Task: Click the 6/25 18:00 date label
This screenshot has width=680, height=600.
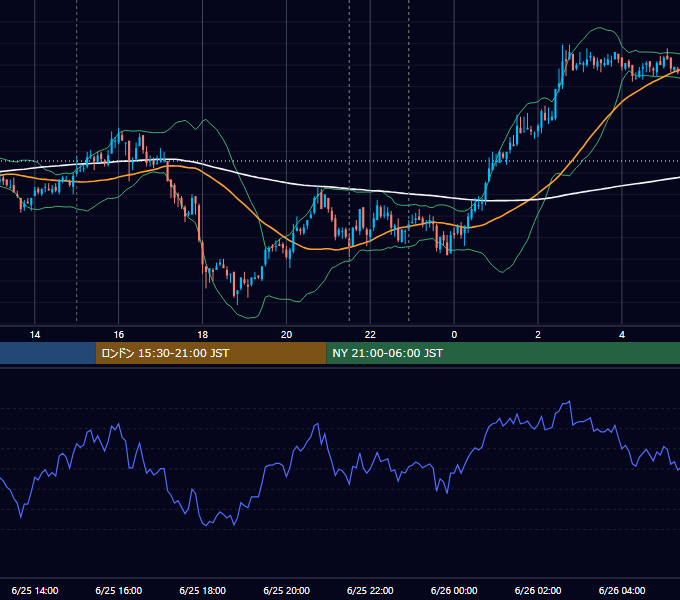Action: click(x=203, y=590)
